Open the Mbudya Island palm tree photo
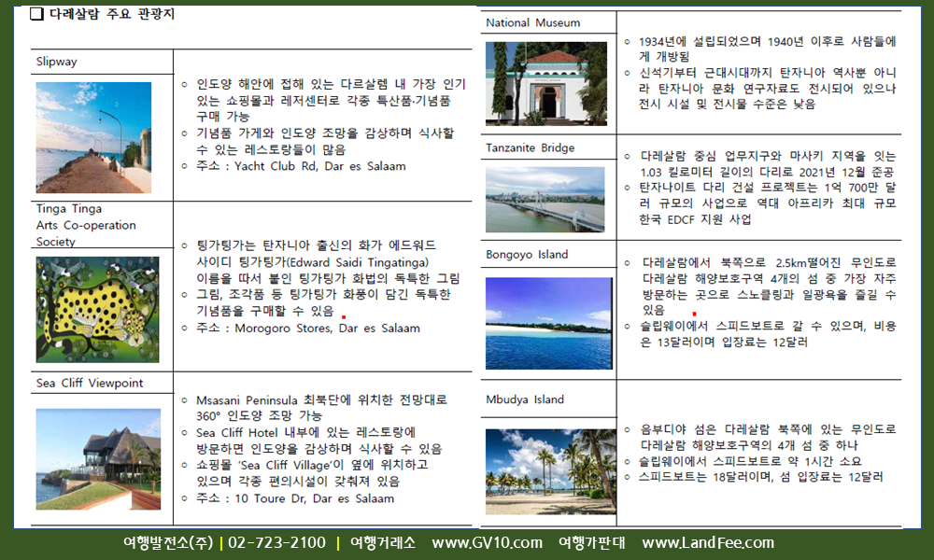The image size is (934, 560). (550, 471)
